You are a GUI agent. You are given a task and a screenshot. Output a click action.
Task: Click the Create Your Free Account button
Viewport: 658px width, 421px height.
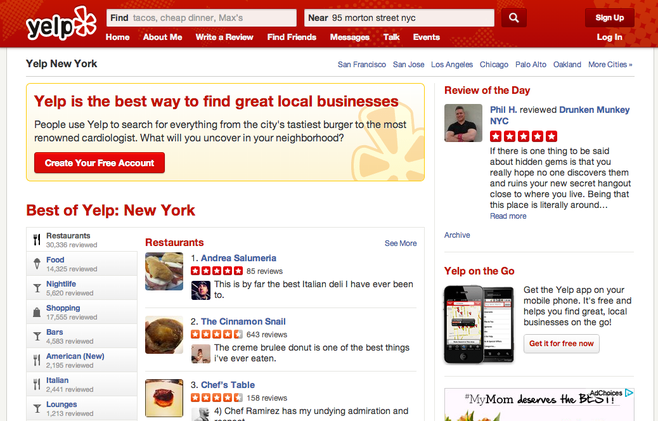[x=99, y=163]
